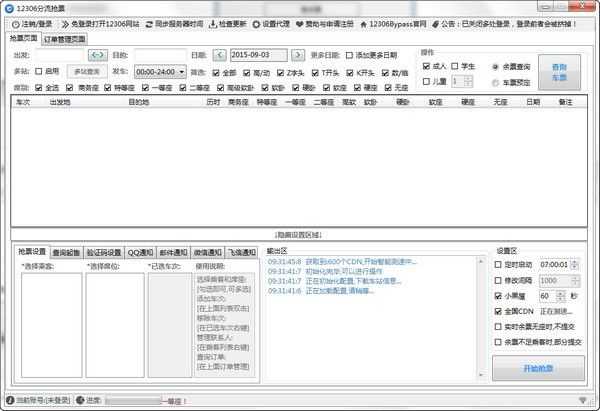The width and height of the screenshot is (600, 411).
Task: Toggle the first-class seat 一等座 checkbox
Action: pyautogui.click(x=145, y=88)
